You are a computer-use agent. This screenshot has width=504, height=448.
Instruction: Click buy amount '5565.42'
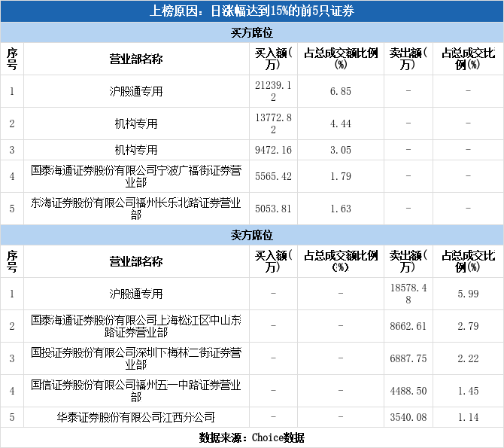tap(273, 176)
